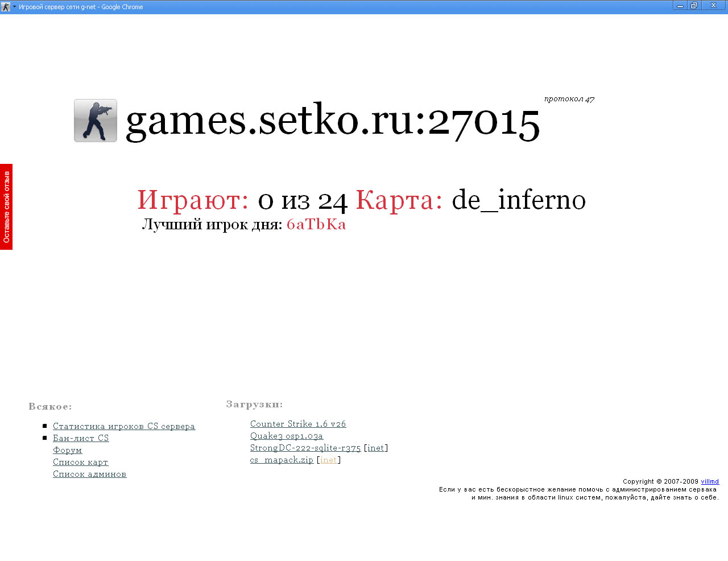Open Список карт
This screenshot has width=728, height=561.
80,462
